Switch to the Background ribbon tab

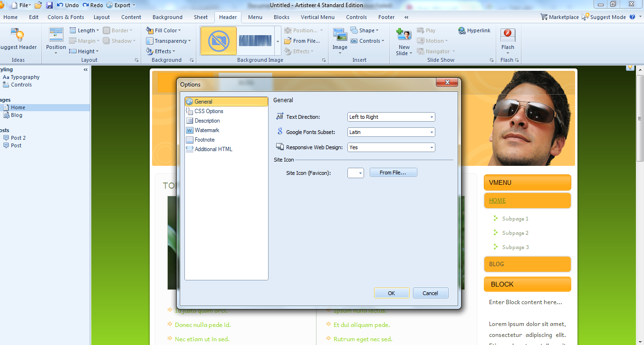[x=167, y=17]
